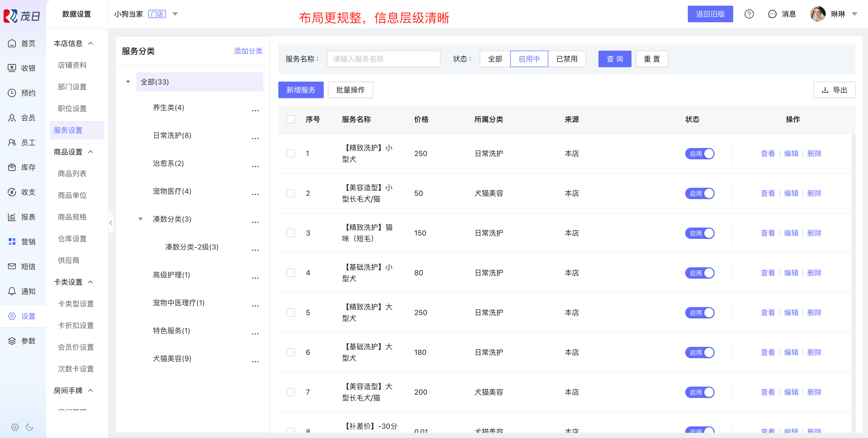Viewport: 868px width, 438px height.
Task: Open the 收银 cashier icon in sidebar
Action: coord(12,68)
